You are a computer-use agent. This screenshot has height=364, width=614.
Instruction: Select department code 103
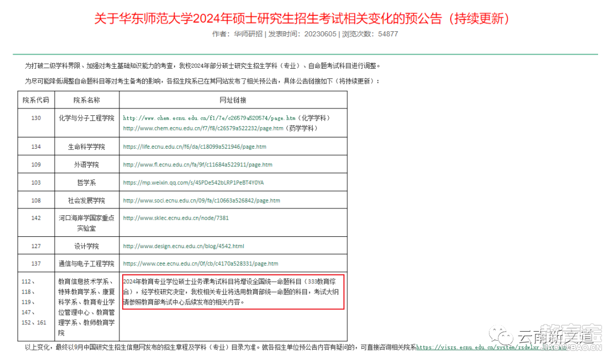pyautogui.click(x=36, y=183)
